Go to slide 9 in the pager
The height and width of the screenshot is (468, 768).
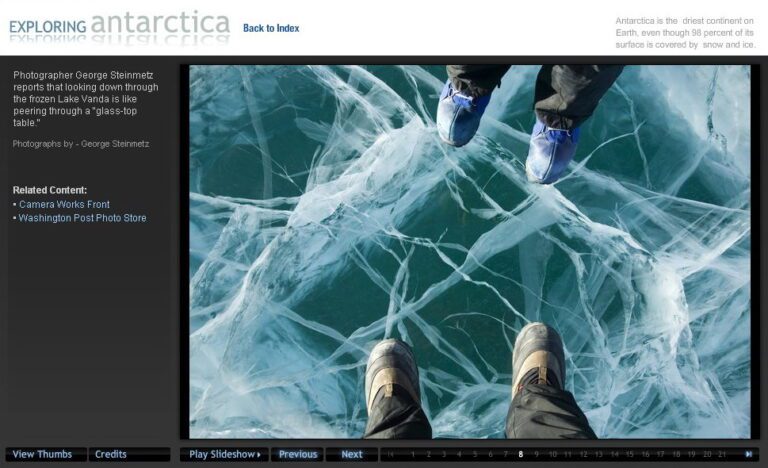536,454
